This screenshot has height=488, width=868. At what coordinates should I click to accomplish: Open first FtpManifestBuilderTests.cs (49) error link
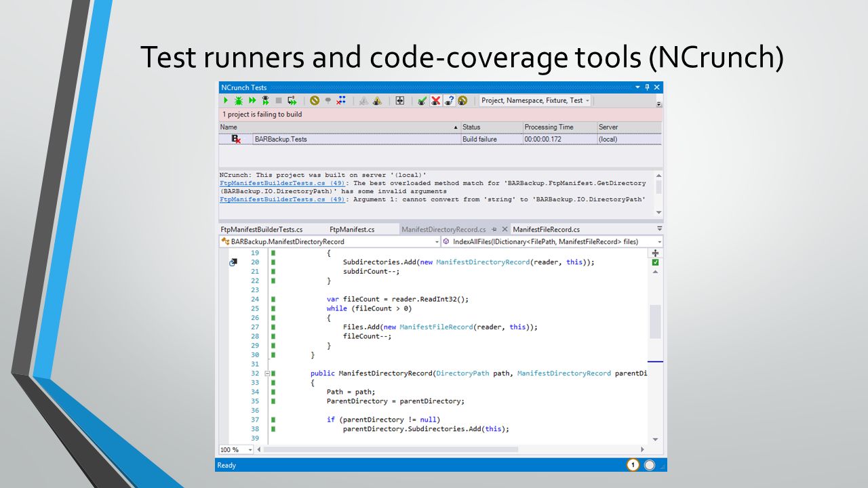pyautogui.click(x=283, y=183)
